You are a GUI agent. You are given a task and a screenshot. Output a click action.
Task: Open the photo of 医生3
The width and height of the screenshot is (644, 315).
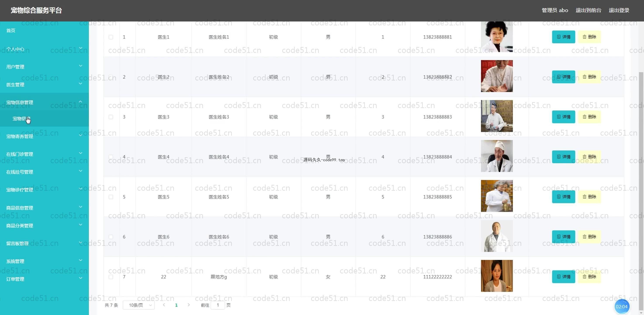(497, 116)
